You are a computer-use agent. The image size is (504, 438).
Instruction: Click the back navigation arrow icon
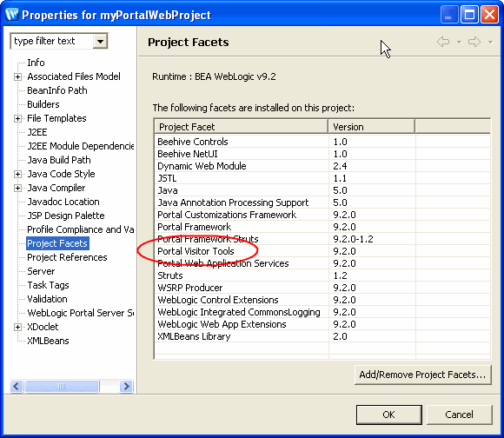coord(443,42)
